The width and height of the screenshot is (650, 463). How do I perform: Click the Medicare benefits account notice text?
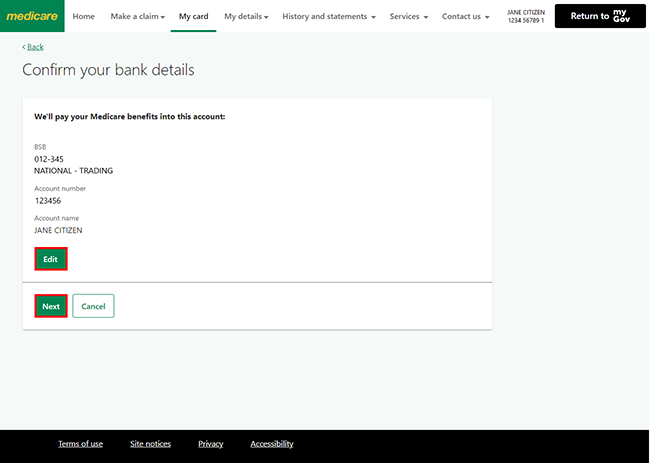point(130,116)
